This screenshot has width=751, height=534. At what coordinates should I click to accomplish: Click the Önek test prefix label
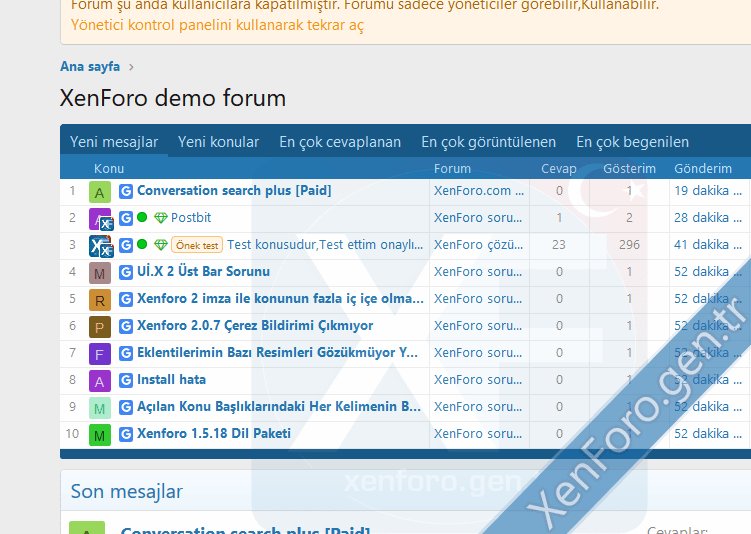coord(197,245)
